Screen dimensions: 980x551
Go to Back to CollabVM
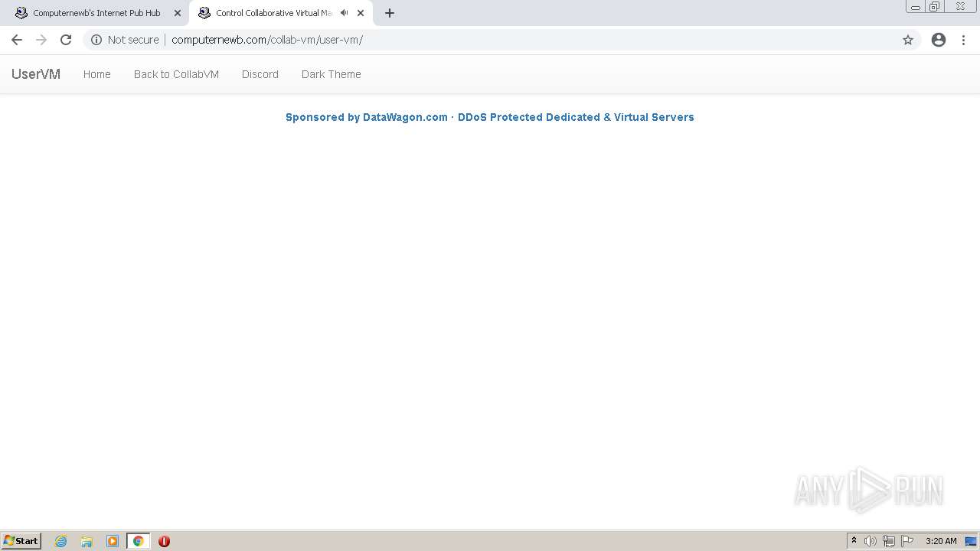click(x=176, y=74)
